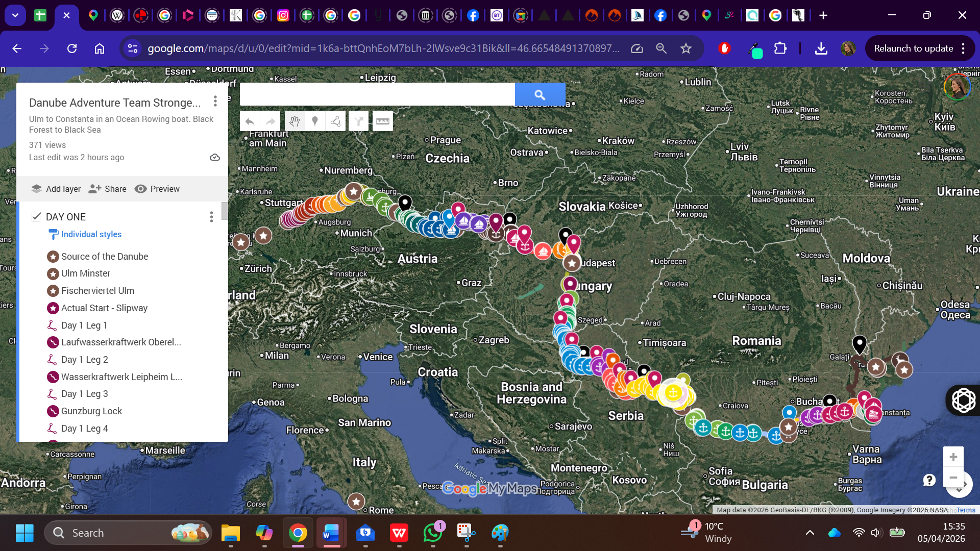Image resolution: width=980 pixels, height=551 pixels.
Task: Select the Day 1 Leg 2 item
Action: click(84, 359)
